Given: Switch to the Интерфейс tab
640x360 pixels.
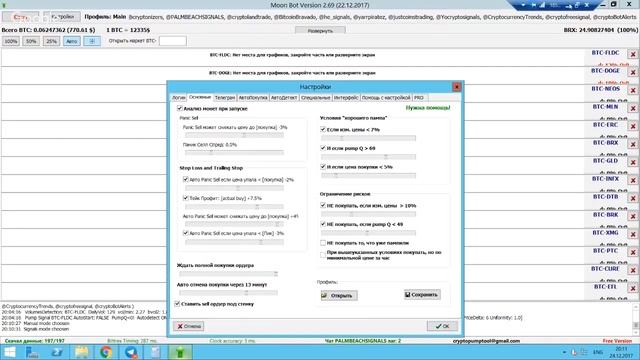Looking at the screenshot, I should coord(346,98).
